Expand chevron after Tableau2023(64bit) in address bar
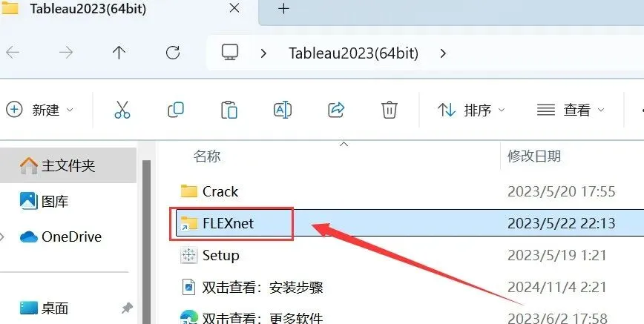 point(443,53)
